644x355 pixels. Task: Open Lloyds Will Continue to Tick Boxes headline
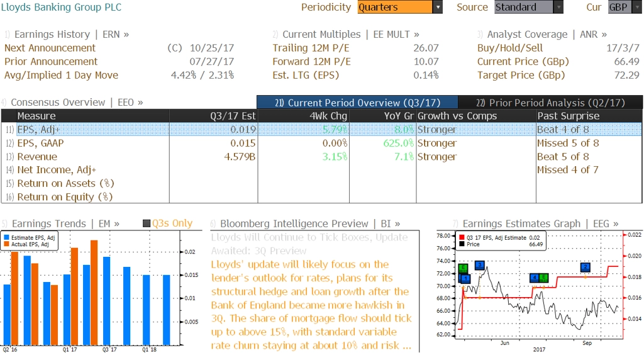point(309,244)
